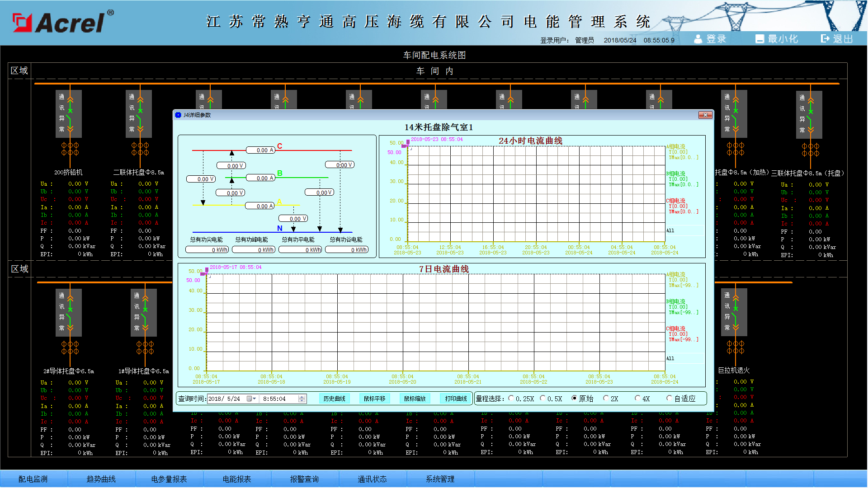
Task: Click the 最小化 minimize icon in header
Action: [759, 39]
